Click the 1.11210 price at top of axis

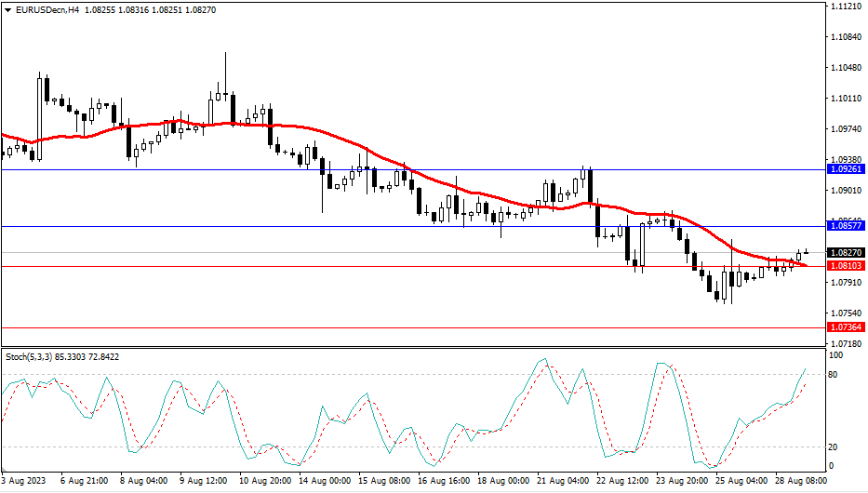[845, 7]
